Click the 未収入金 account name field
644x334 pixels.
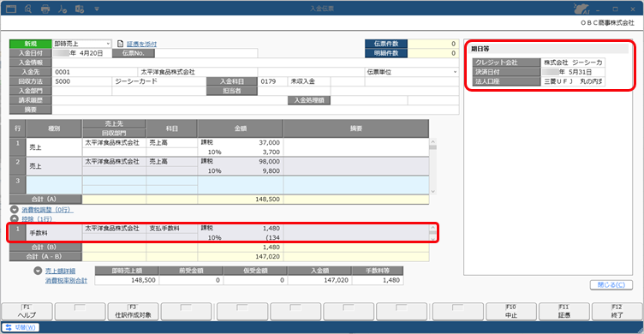(x=309, y=81)
